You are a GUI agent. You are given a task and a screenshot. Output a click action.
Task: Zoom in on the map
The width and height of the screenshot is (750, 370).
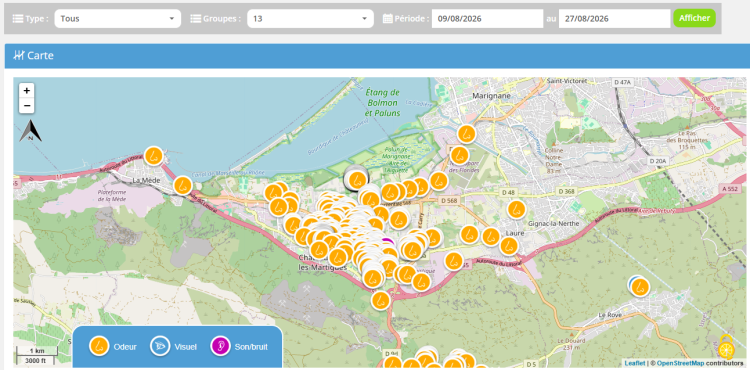(x=27, y=90)
